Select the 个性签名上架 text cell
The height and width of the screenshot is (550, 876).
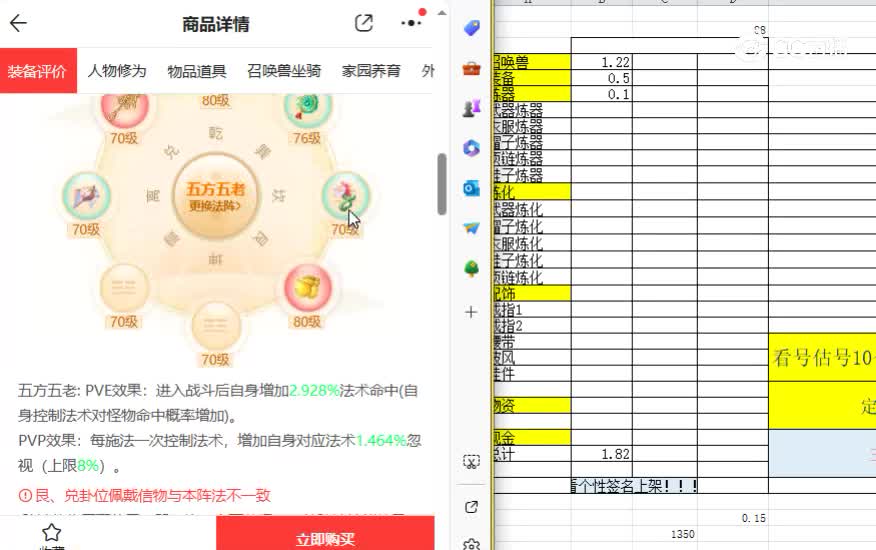tap(634, 486)
